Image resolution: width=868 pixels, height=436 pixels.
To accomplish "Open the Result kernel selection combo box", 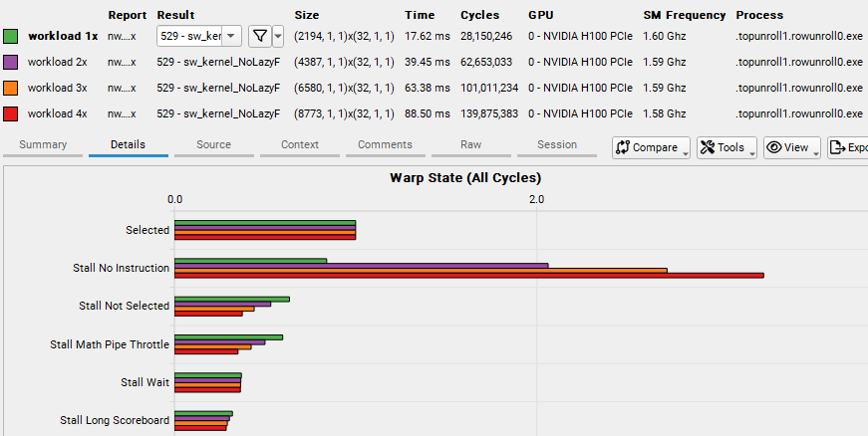I will pos(199,36).
